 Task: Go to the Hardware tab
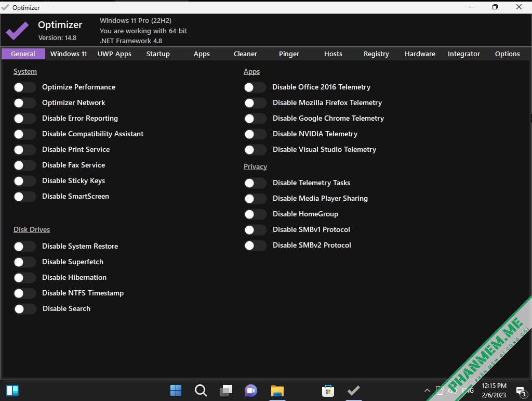coord(420,54)
